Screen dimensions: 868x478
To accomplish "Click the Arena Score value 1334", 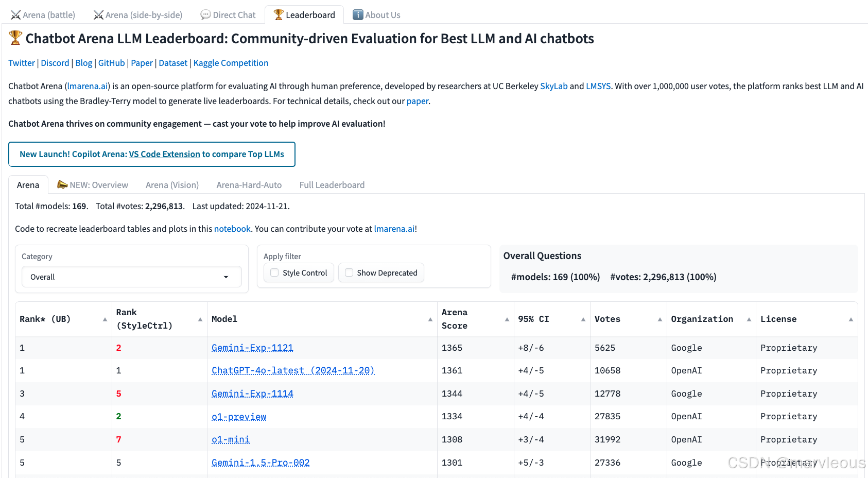I will 452,416.
